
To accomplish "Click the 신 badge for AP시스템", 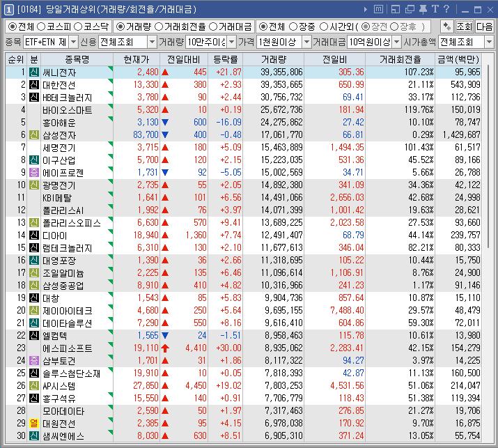I will point(34,386).
